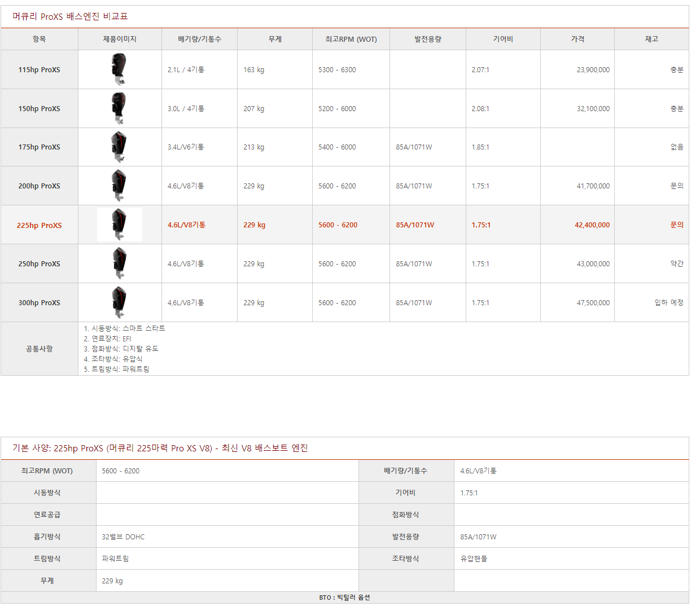Click the price 41,700,000
700x611 pixels.
point(593,186)
